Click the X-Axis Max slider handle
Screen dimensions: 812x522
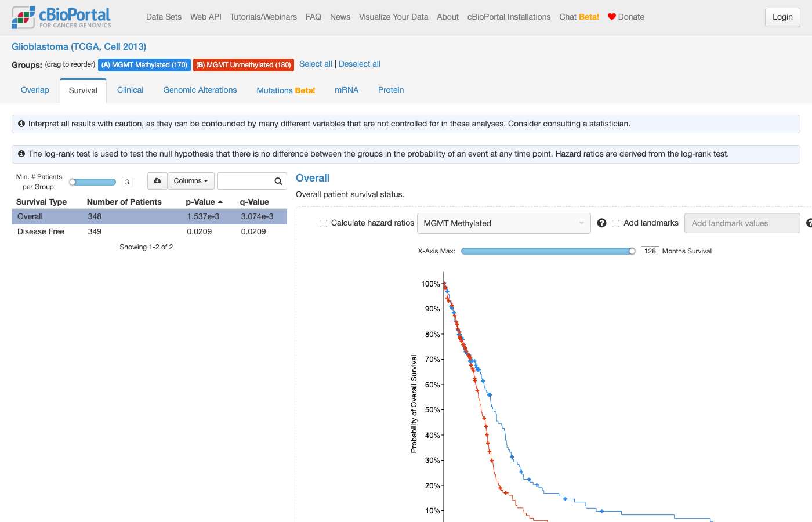click(632, 251)
